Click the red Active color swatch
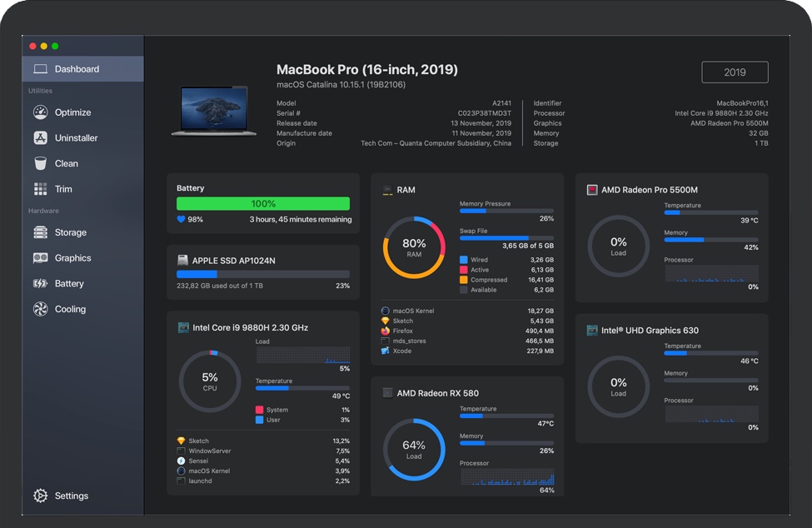Viewport: 812px width, 528px height. point(464,270)
